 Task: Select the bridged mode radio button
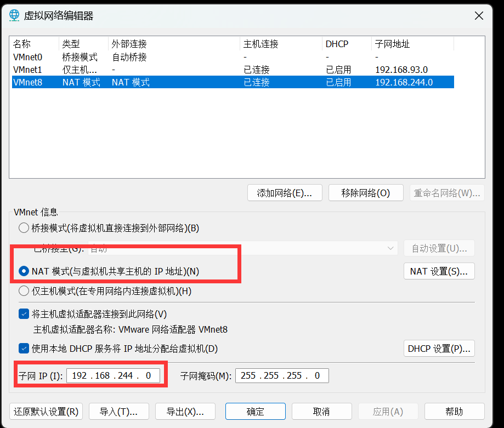pos(24,228)
